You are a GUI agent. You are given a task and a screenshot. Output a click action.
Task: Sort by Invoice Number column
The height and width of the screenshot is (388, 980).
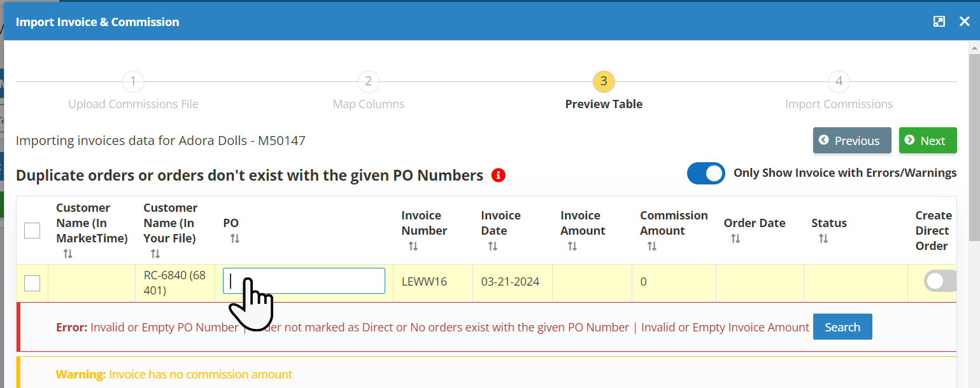pyautogui.click(x=413, y=246)
